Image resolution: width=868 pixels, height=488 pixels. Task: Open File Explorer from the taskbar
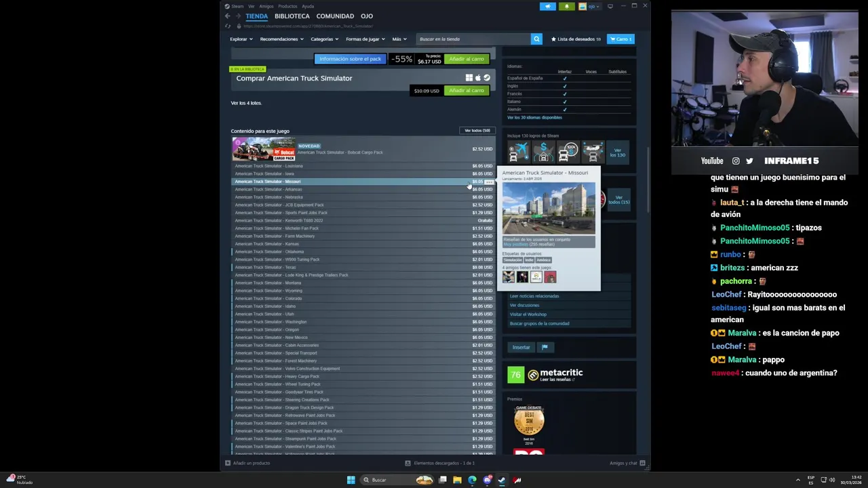coord(457,480)
